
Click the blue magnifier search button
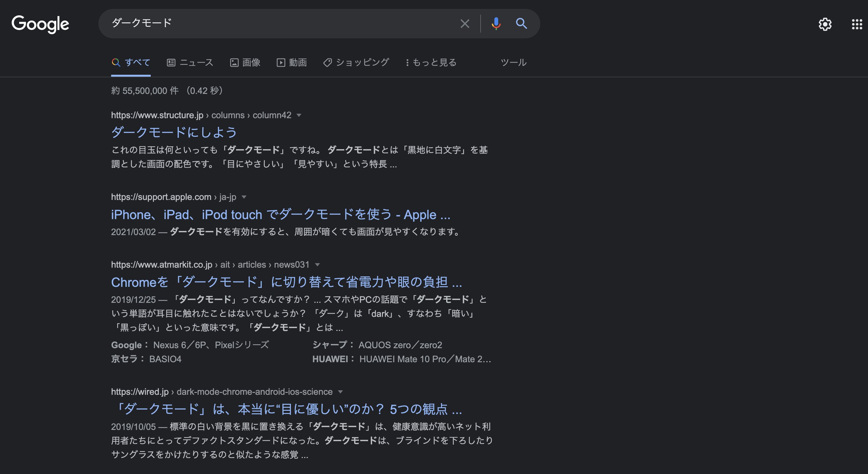(521, 23)
